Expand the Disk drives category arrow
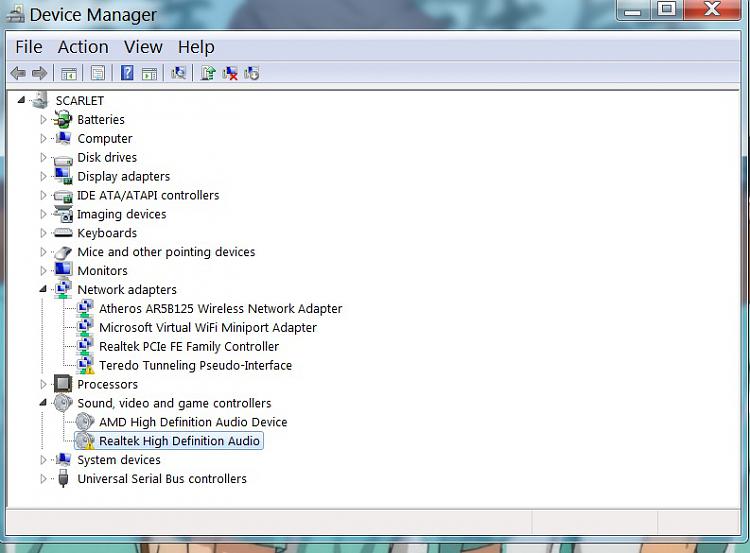 coord(43,157)
